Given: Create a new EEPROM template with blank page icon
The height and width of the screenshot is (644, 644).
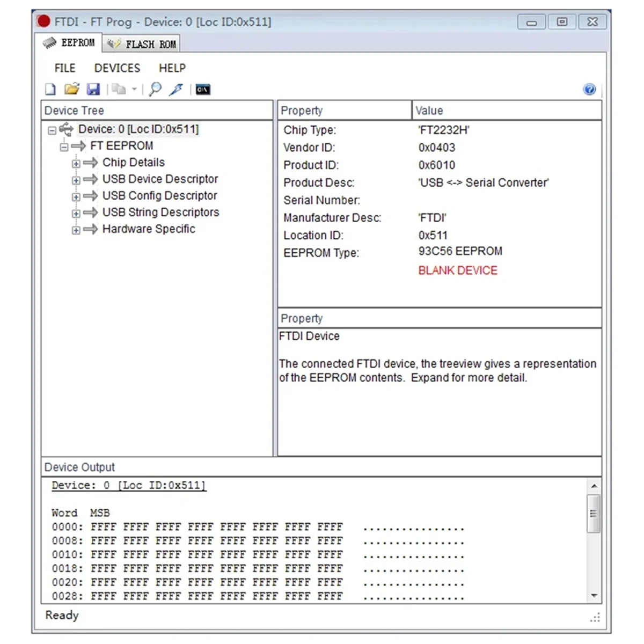Looking at the screenshot, I should tap(50, 89).
